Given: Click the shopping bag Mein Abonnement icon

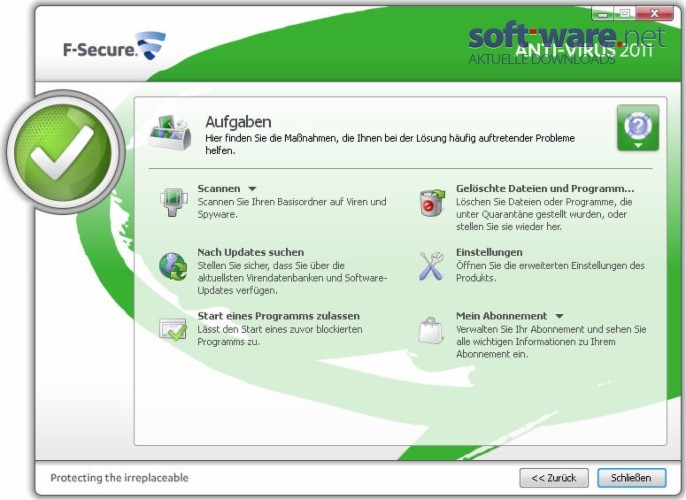Looking at the screenshot, I should (431, 330).
